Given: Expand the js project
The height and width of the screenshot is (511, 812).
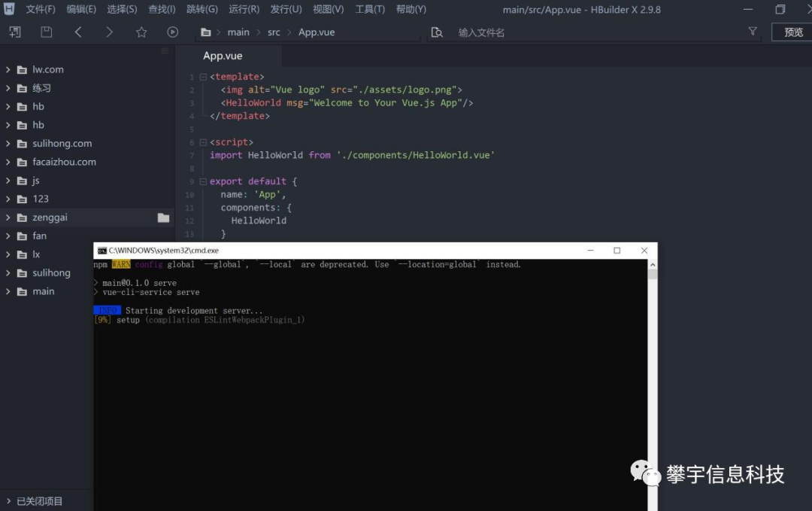Looking at the screenshot, I should (x=8, y=181).
